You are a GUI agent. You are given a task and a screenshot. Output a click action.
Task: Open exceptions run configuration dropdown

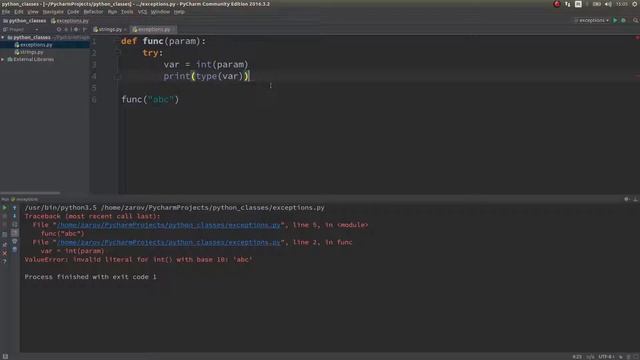[592, 20]
